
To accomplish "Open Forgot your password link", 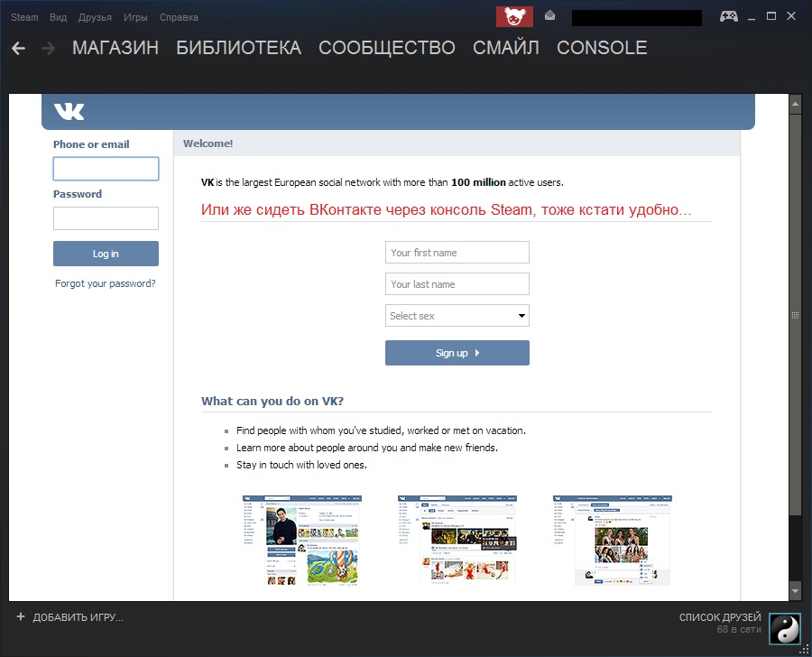I will pos(106,283).
